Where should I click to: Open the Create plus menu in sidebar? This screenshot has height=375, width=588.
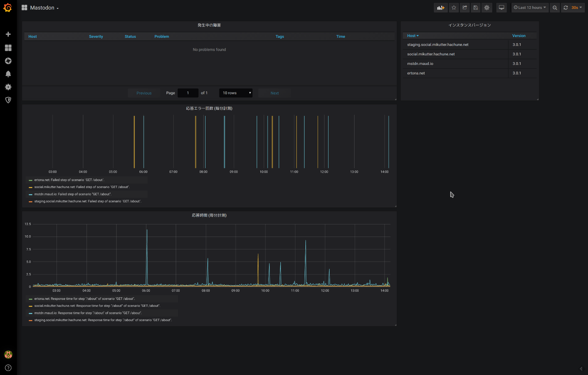tap(8, 34)
